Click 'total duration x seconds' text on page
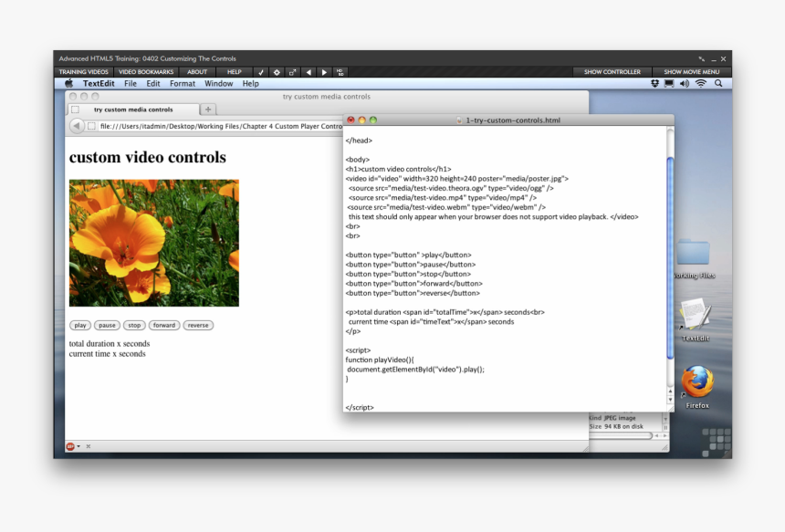785x532 pixels. click(x=110, y=344)
